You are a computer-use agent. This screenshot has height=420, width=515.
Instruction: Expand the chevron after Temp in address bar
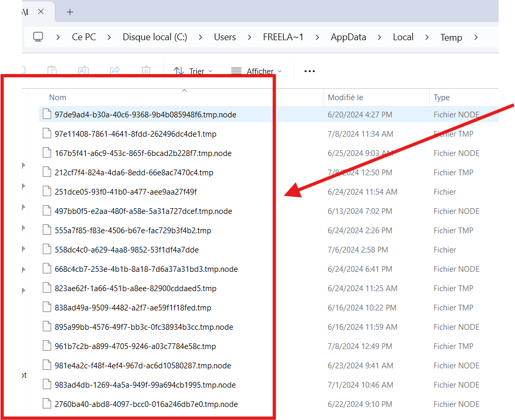[x=476, y=37]
